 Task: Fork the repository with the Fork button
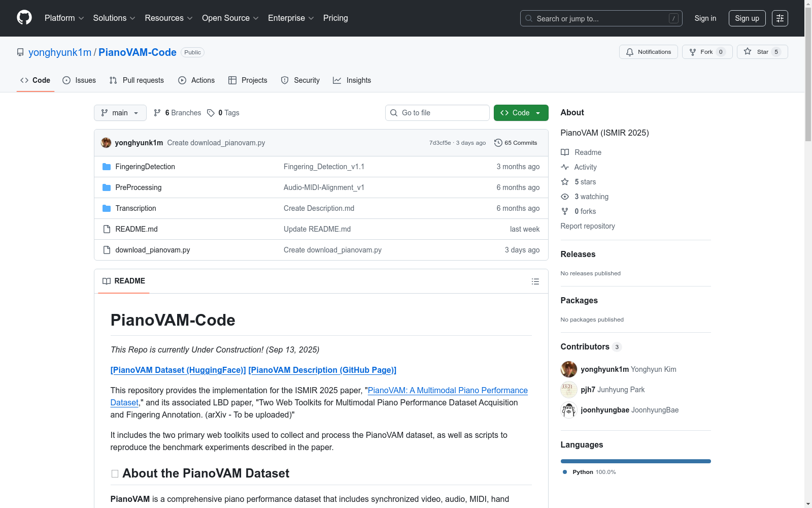(x=707, y=52)
